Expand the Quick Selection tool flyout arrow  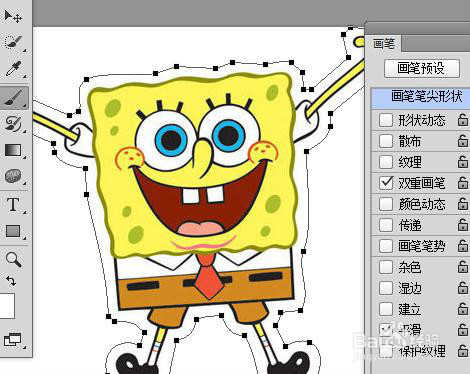(25, 51)
